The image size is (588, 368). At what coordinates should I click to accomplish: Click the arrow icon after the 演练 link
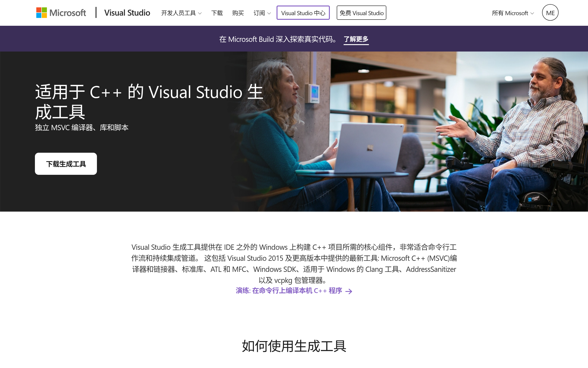pyautogui.click(x=349, y=291)
